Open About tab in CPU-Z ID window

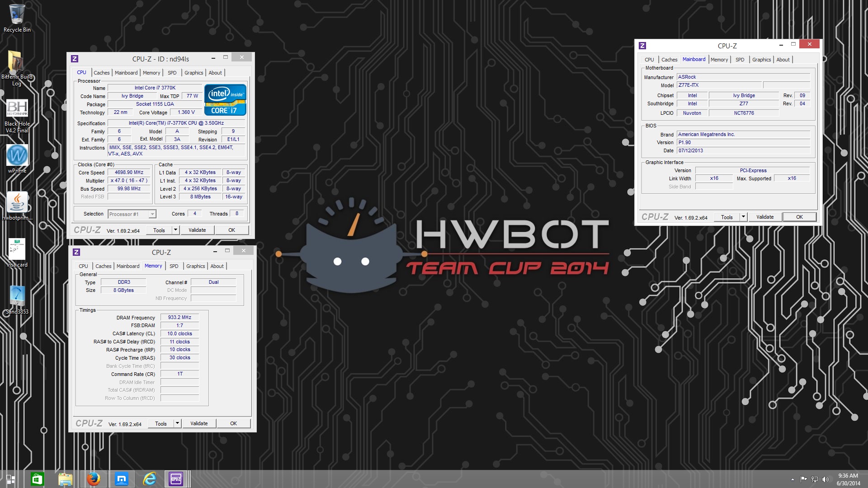215,73
